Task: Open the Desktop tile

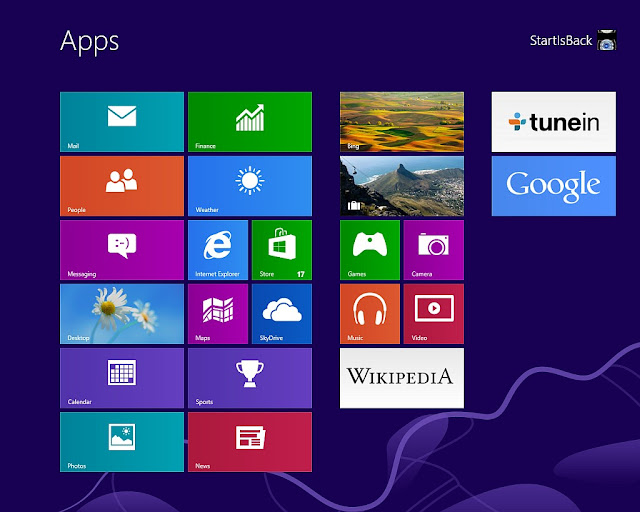Action: coord(122,314)
